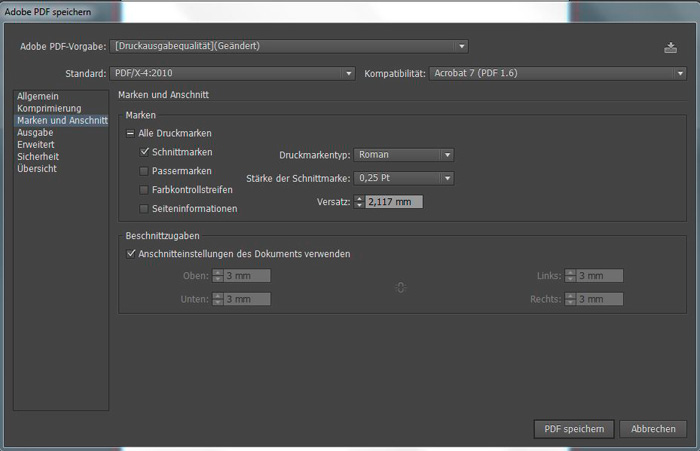Click the Rechts stepper arrows

click(571, 299)
